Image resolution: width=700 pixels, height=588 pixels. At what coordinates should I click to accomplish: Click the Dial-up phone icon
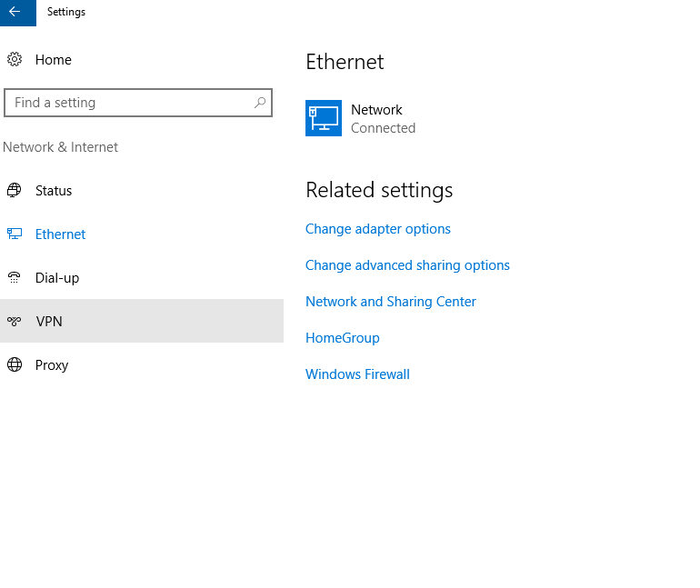point(15,277)
